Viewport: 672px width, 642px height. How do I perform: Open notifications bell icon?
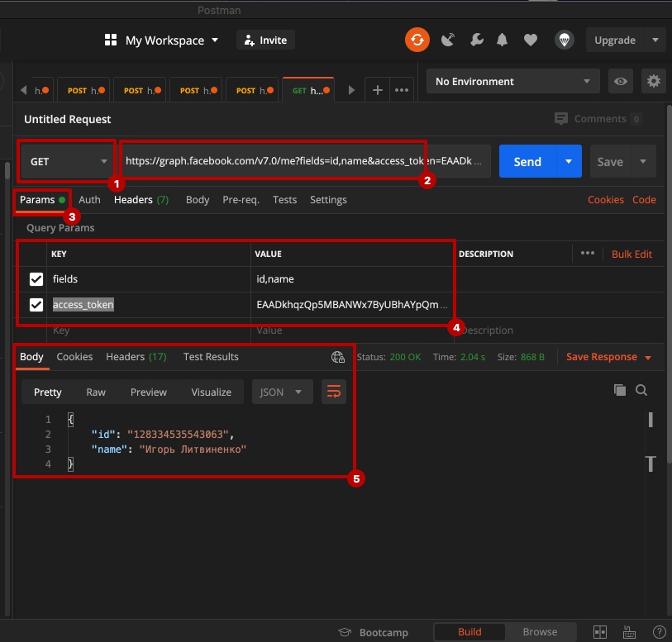[x=503, y=40]
